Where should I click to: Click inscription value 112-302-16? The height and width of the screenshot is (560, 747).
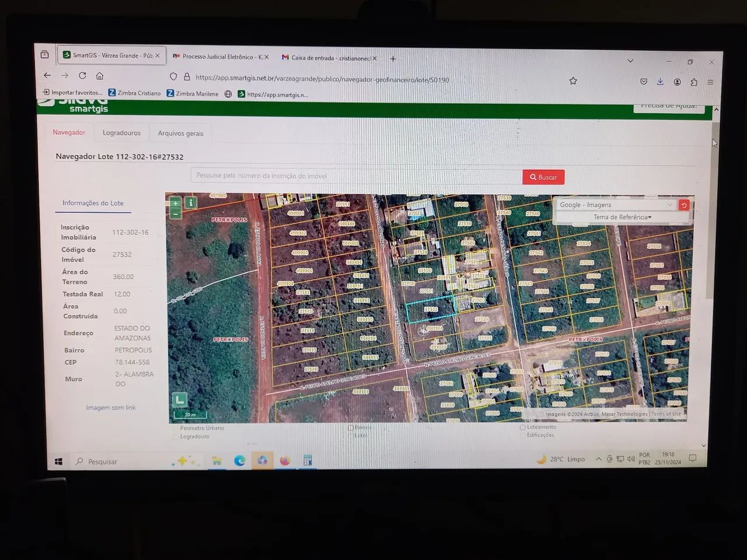point(130,232)
